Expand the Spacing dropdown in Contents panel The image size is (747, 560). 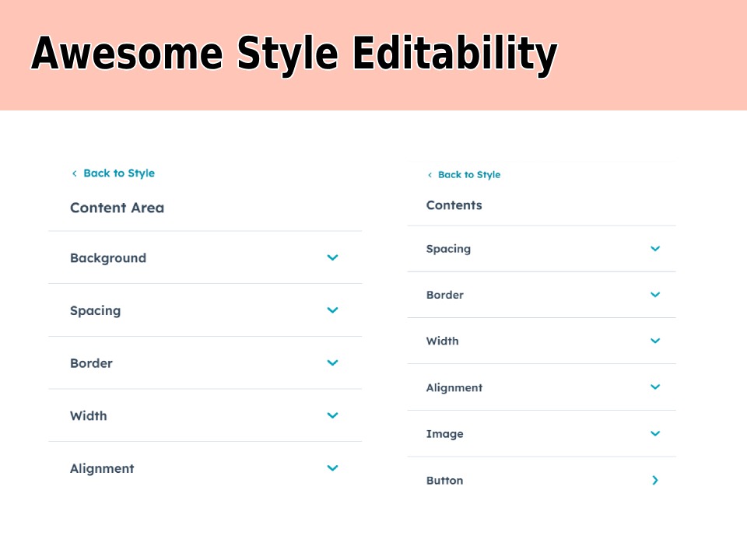coord(655,248)
